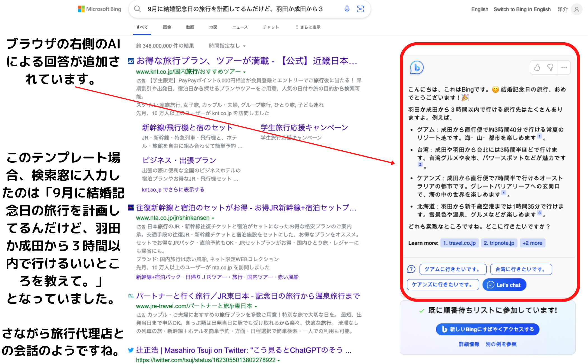Click the magnifier search icon
Image resolution: width=588 pixels, height=364 pixels.
point(137,9)
